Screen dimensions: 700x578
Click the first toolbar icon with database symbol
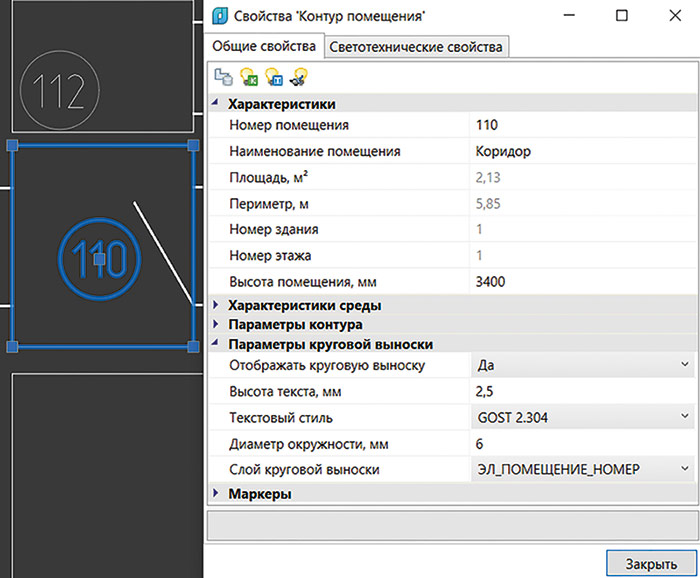click(222, 76)
